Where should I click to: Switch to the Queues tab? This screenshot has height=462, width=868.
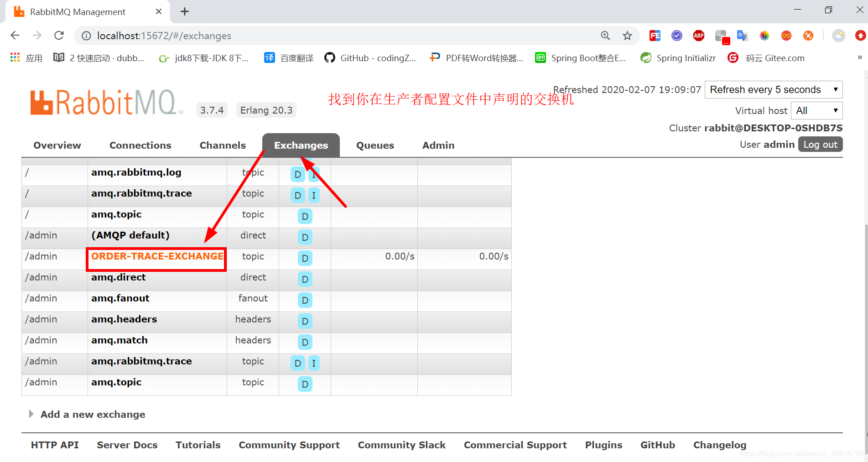375,145
